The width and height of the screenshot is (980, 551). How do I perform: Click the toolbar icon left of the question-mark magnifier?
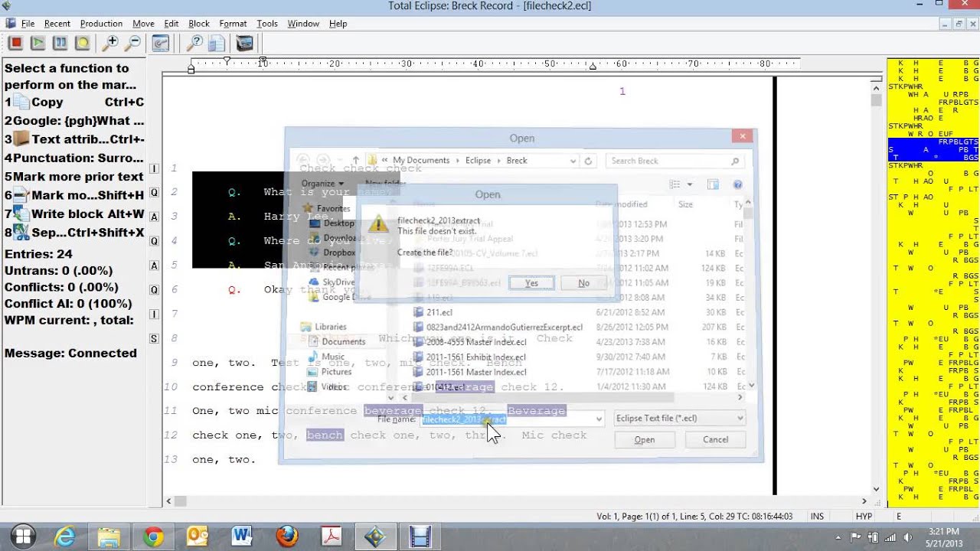click(160, 43)
